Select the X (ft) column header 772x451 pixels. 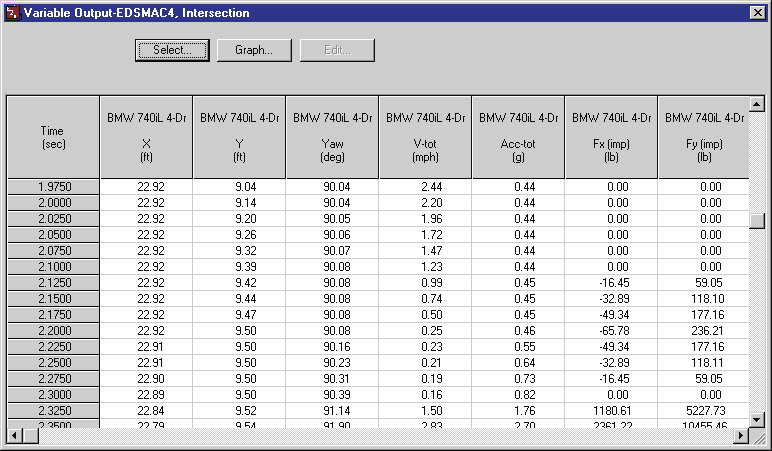[146, 137]
